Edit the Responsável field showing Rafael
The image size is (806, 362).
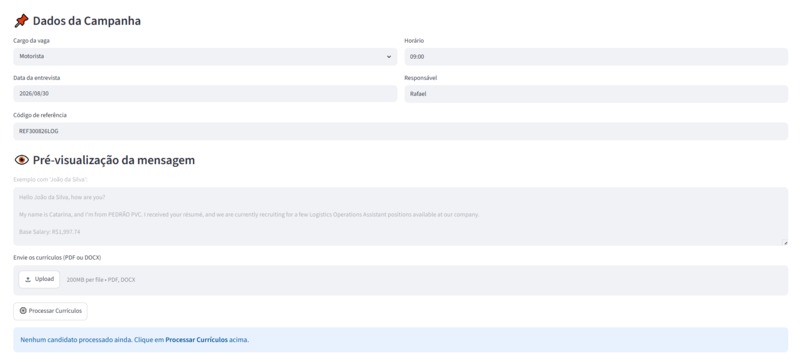click(596, 94)
